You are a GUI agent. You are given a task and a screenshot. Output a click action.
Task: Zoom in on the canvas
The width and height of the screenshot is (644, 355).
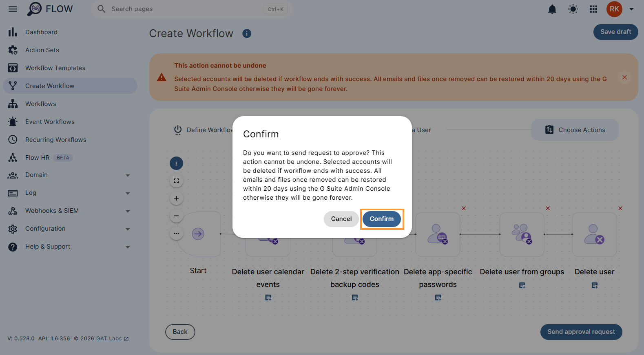(x=176, y=198)
